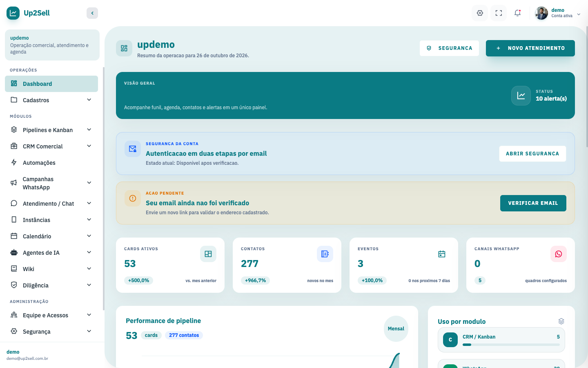This screenshot has height=368, width=588.
Task: Click the CRM / Kanban usage progress bar
Action: coord(511,345)
